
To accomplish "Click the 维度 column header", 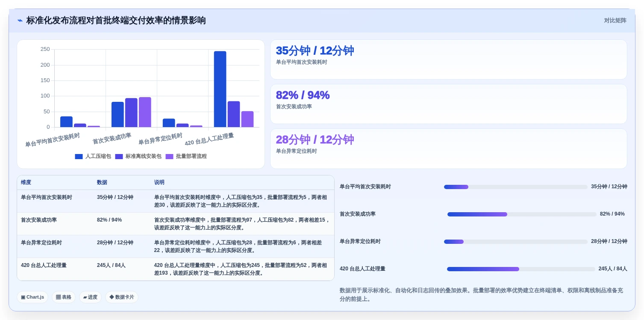I will 26,182.
